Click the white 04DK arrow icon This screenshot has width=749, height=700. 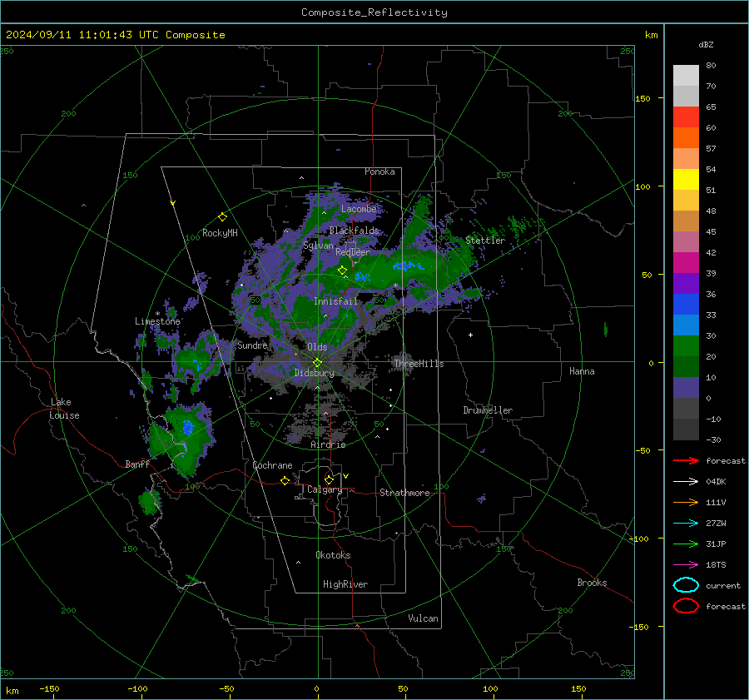(x=686, y=481)
